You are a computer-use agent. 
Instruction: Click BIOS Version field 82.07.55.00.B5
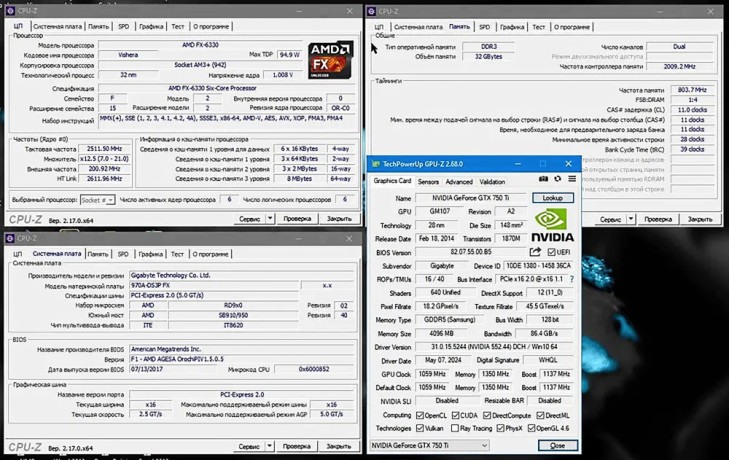click(471, 252)
